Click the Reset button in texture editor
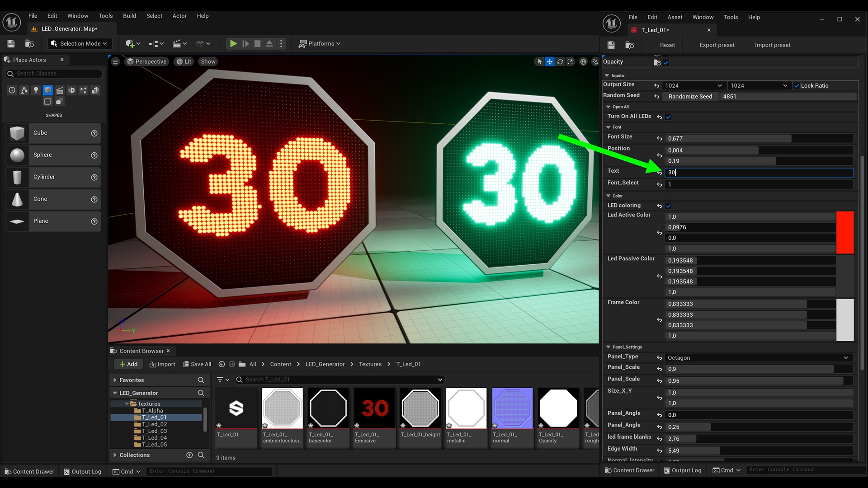Viewport: 868px width, 488px height. (x=667, y=45)
